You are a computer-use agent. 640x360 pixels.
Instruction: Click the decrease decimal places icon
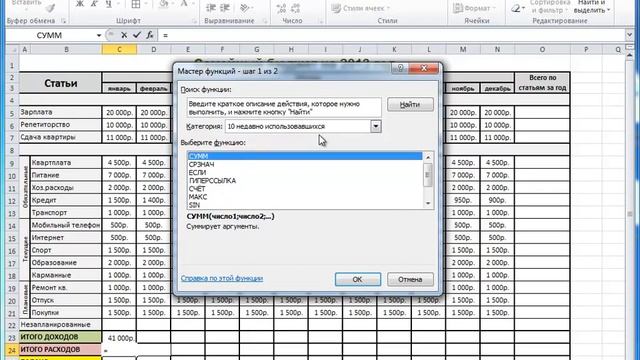pyautogui.click(x=296, y=8)
